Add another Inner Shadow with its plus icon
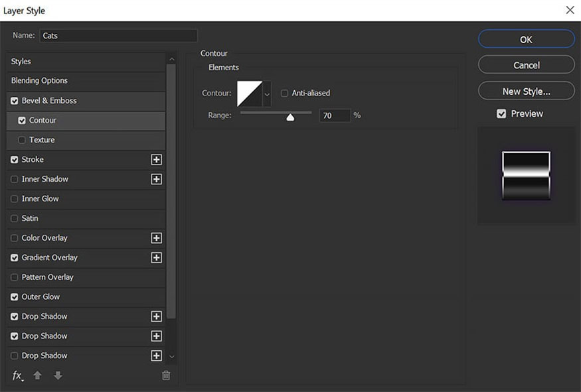The height and width of the screenshot is (392, 581). tap(156, 179)
